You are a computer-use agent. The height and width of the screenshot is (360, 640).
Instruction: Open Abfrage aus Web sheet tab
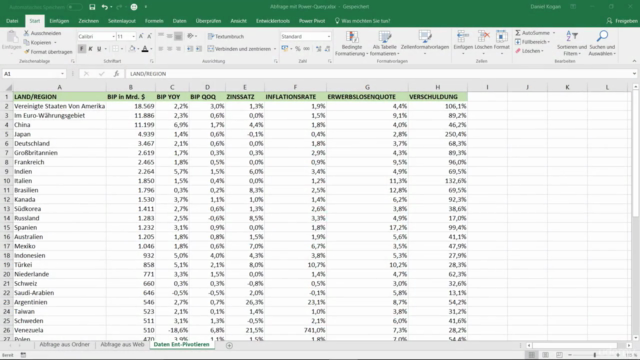click(x=122, y=344)
